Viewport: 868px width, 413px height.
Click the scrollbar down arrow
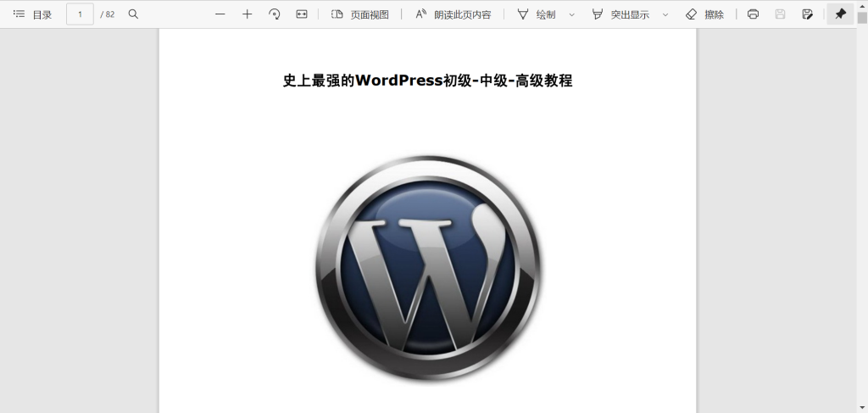(862, 407)
